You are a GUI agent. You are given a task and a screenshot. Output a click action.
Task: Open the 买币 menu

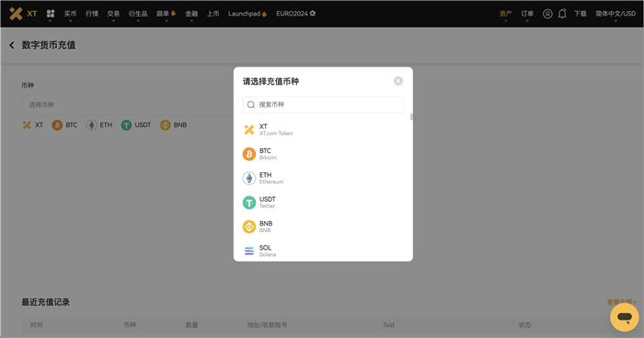point(70,14)
